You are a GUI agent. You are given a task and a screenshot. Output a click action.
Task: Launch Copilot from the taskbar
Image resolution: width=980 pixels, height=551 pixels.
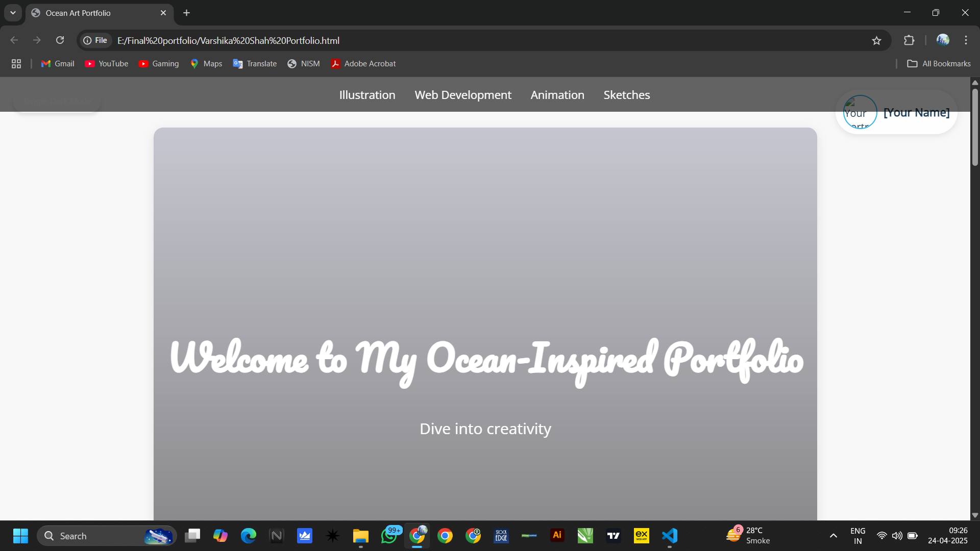pyautogui.click(x=220, y=536)
